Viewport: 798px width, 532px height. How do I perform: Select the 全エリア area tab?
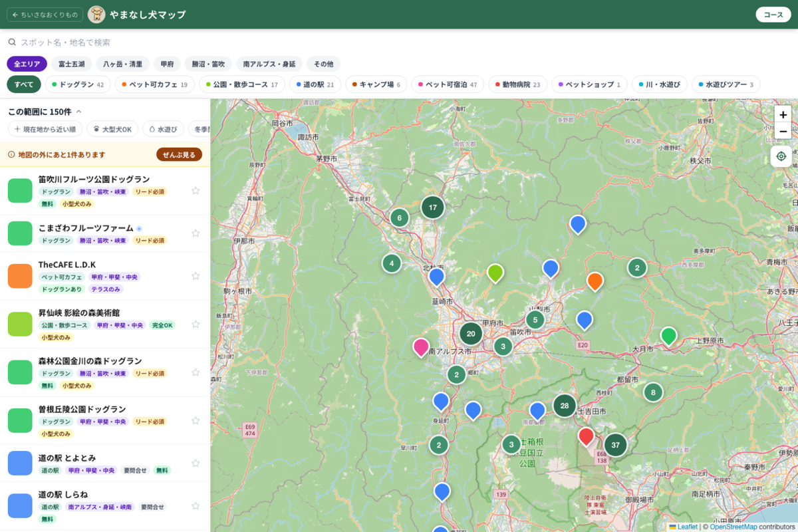(27, 64)
